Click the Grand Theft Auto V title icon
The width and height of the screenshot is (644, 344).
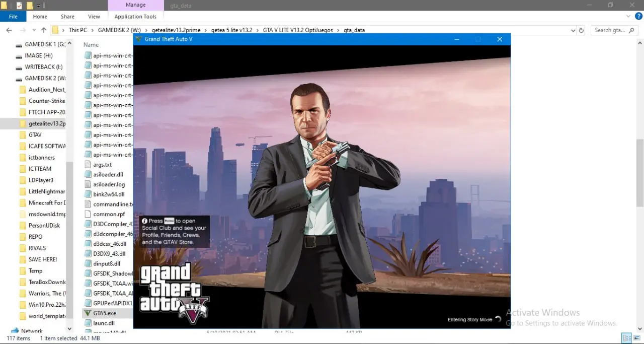138,39
